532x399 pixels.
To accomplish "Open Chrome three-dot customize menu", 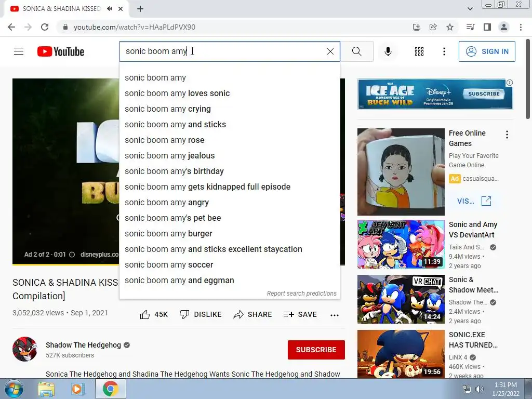I will [521, 27].
